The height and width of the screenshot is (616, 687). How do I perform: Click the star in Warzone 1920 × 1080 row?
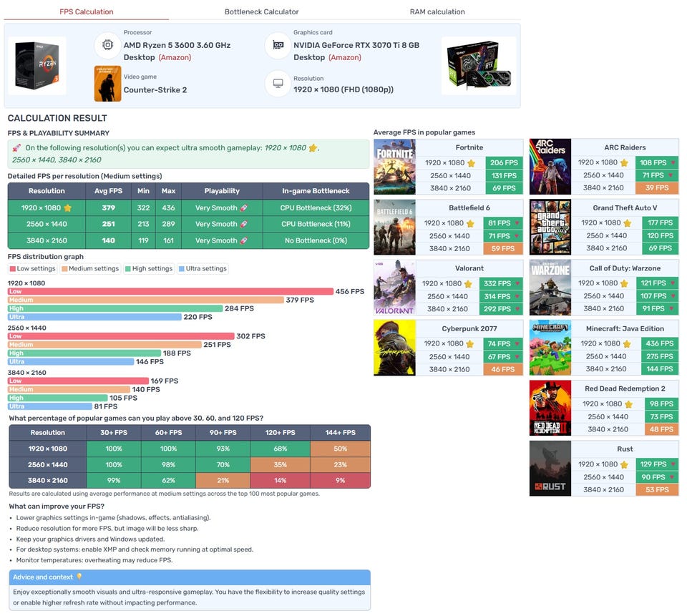tap(624, 283)
